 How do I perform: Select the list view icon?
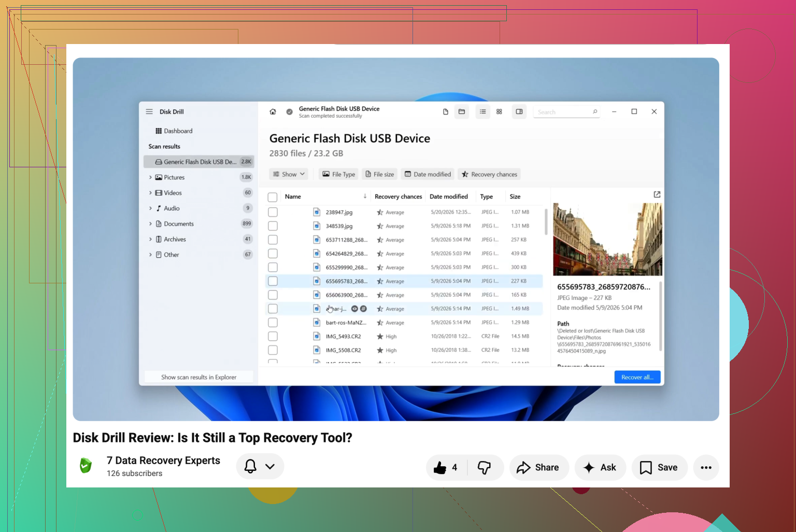(x=482, y=111)
